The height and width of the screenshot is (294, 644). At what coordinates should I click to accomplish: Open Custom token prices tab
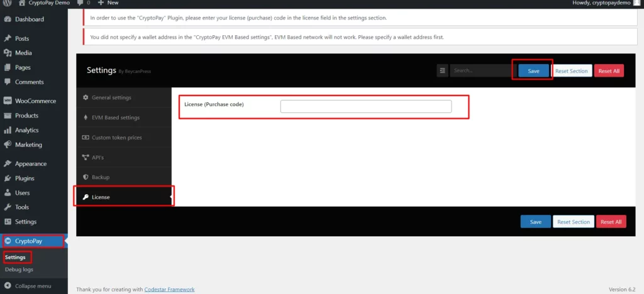pos(124,138)
